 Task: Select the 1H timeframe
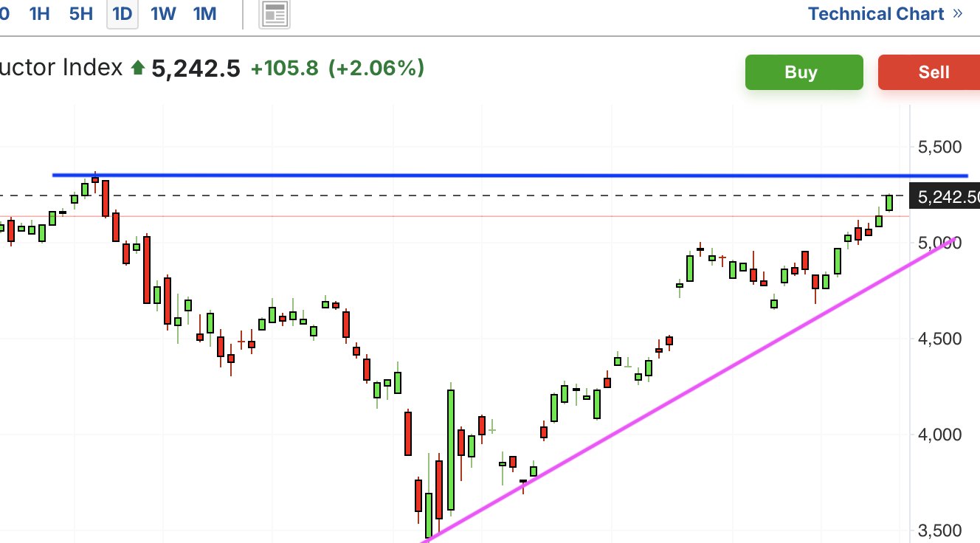pyautogui.click(x=39, y=13)
